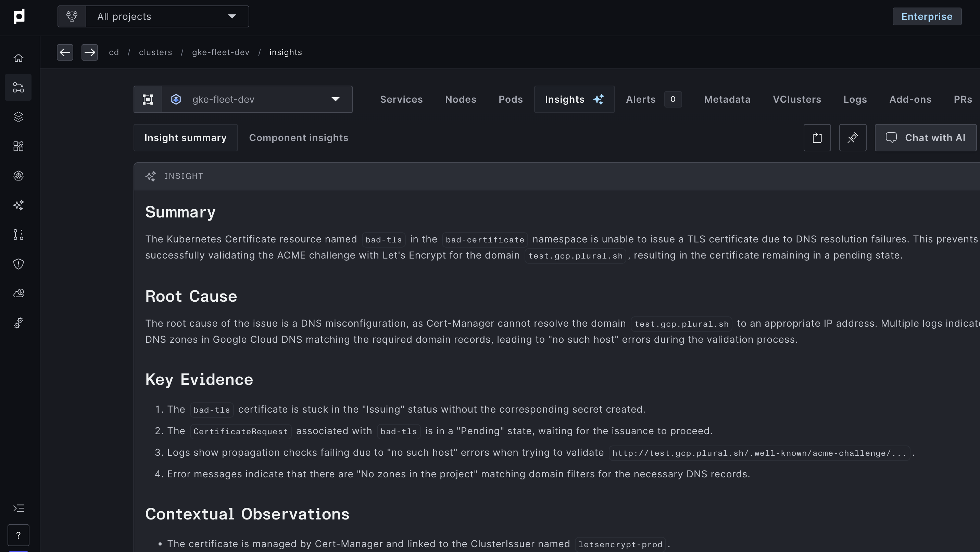980x552 pixels.
Task: Navigate back with the left arrow button
Action: pos(65,52)
